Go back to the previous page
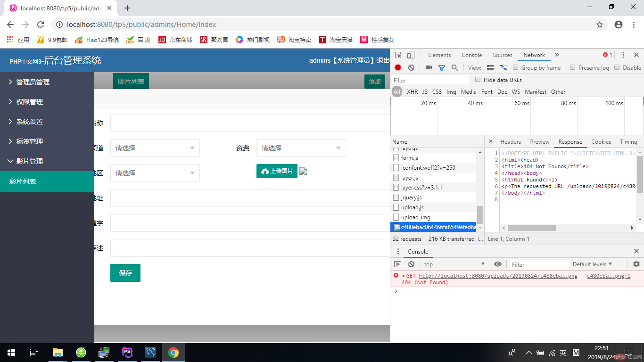This screenshot has width=644, height=362. pos(10,25)
